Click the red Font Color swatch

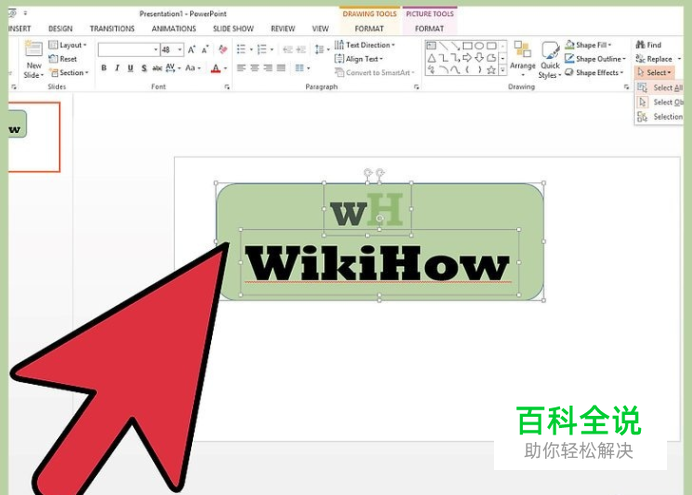click(216, 68)
